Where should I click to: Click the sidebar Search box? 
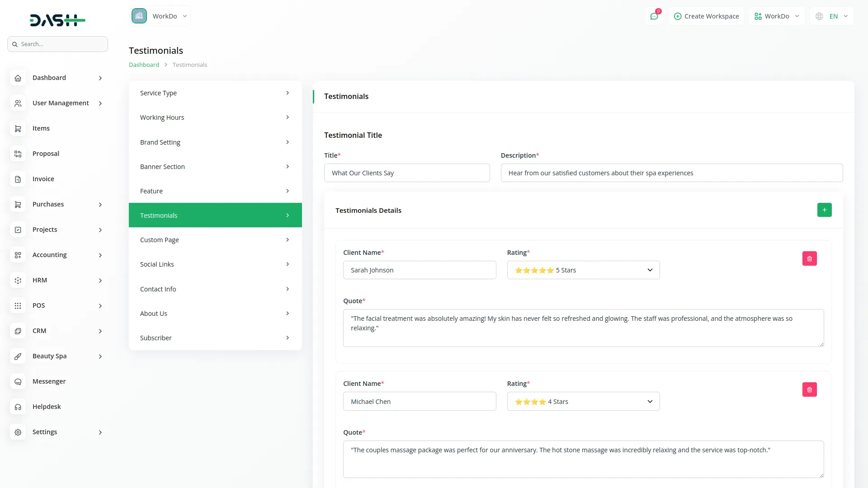click(x=58, y=44)
